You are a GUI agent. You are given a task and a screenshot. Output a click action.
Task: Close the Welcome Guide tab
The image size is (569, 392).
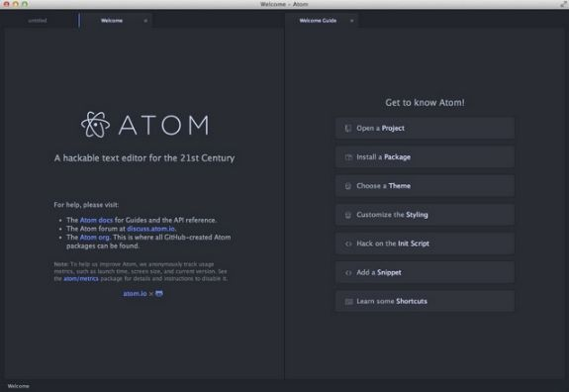(x=351, y=21)
